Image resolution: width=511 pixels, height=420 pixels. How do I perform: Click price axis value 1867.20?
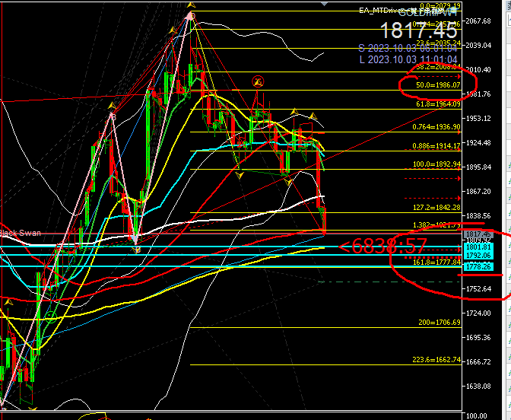click(x=478, y=192)
